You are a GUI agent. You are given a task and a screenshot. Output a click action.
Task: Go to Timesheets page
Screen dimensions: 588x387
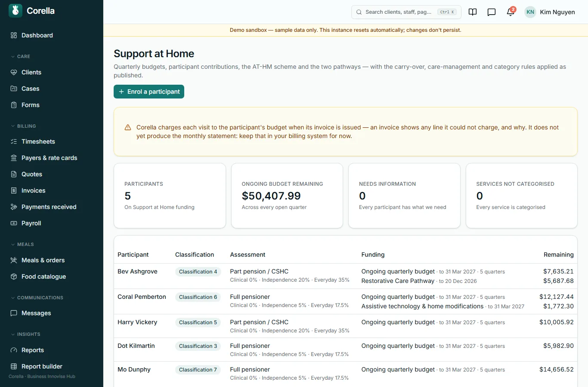52,141
